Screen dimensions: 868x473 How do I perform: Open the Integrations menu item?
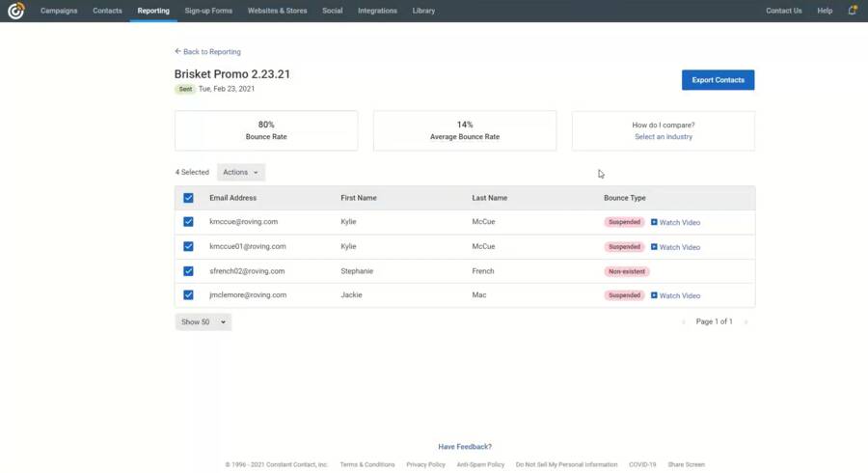[x=377, y=11]
